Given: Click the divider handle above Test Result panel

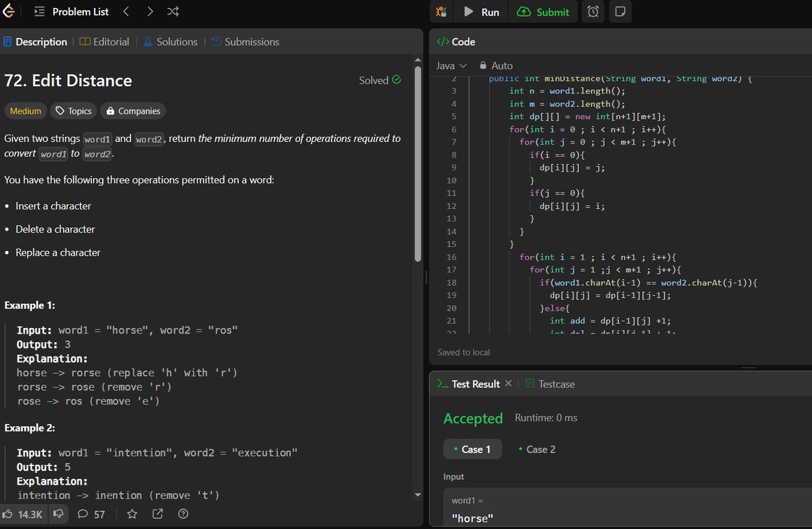Looking at the screenshot, I should [x=748, y=367].
